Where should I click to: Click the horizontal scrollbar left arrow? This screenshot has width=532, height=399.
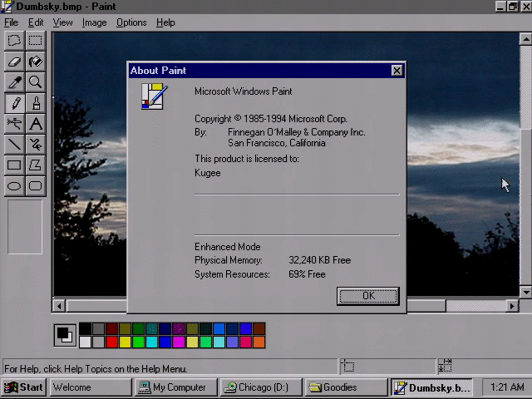coord(59,306)
